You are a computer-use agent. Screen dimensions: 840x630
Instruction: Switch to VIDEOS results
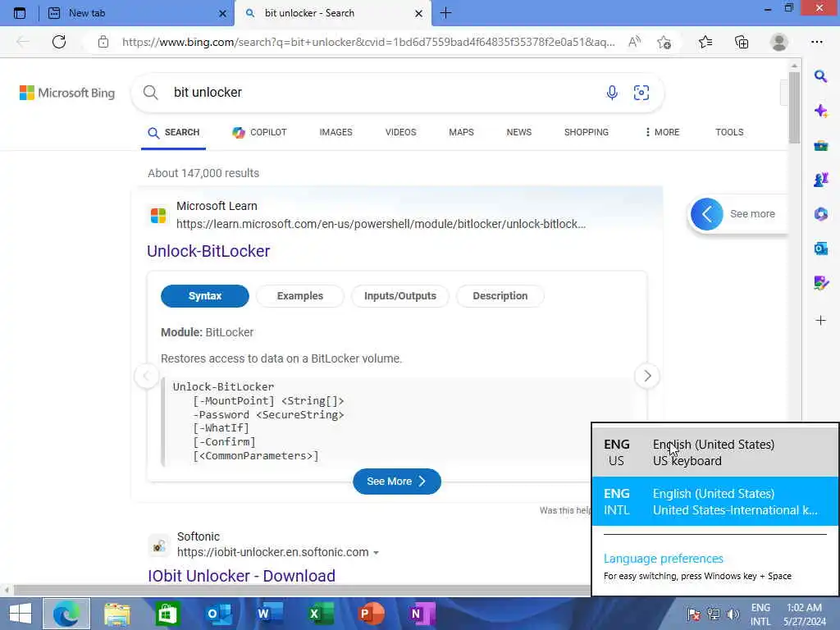click(x=400, y=132)
